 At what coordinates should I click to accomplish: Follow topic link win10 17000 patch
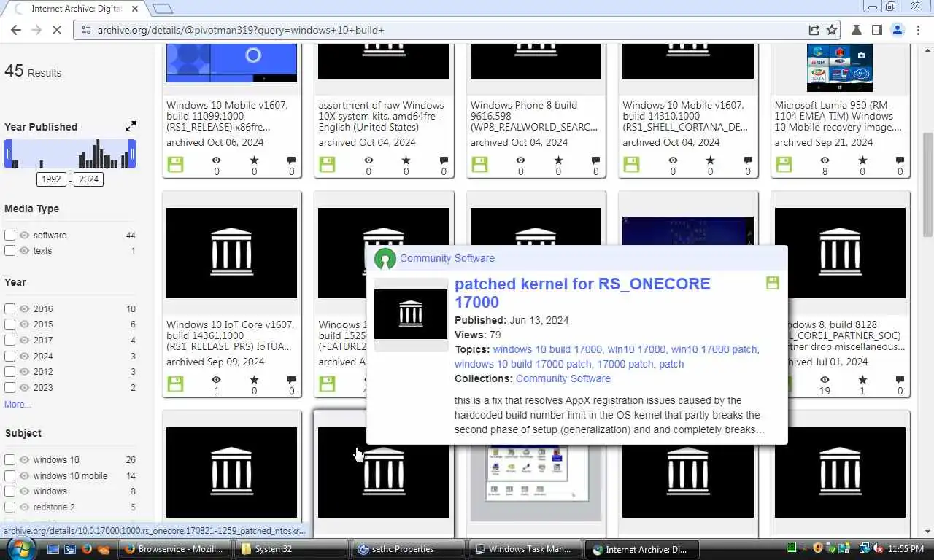[x=714, y=349]
